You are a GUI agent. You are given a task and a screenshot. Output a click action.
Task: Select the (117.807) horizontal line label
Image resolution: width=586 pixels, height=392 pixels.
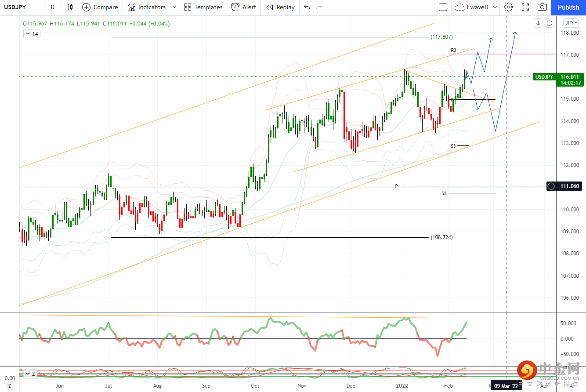(441, 37)
